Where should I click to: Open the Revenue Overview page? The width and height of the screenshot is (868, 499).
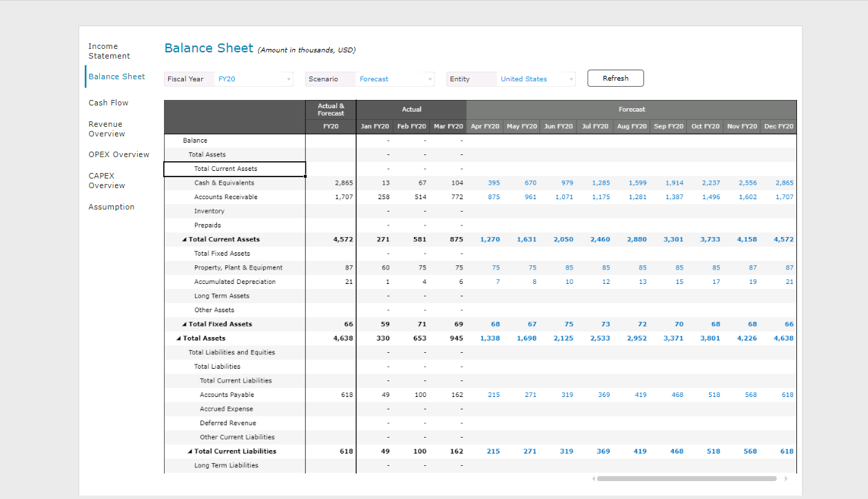click(107, 129)
